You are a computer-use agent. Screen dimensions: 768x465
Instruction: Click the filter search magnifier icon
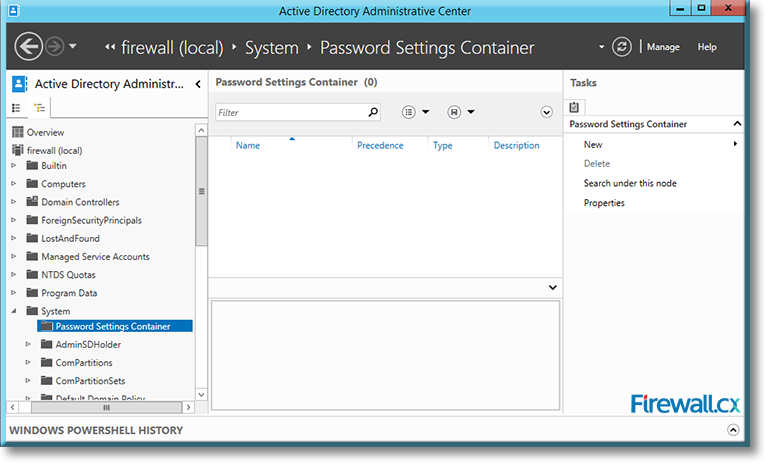[x=373, y=112]
